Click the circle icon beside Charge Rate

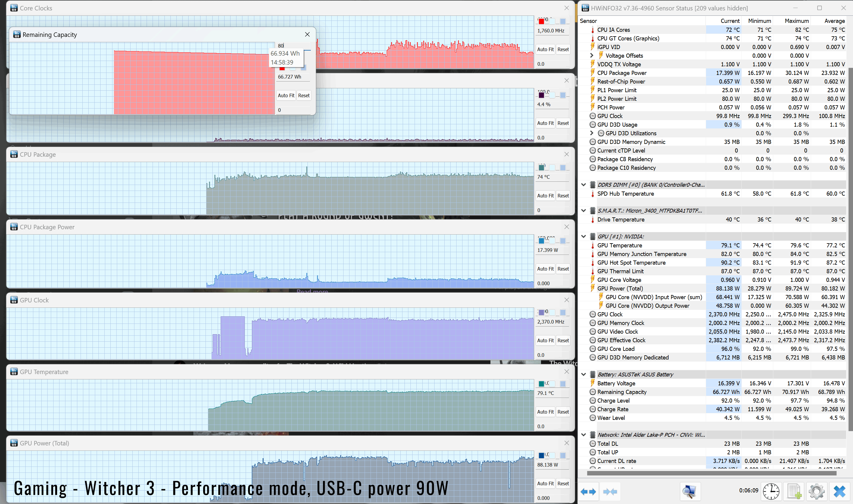[592, 409]
